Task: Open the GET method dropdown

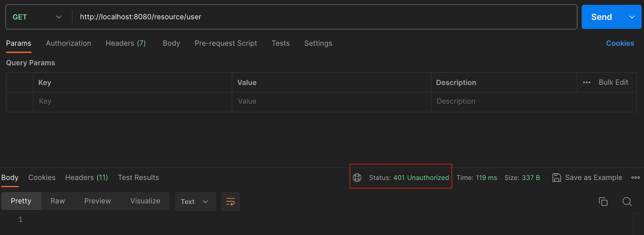Action: pyautogui.click(x=37, y=17)
